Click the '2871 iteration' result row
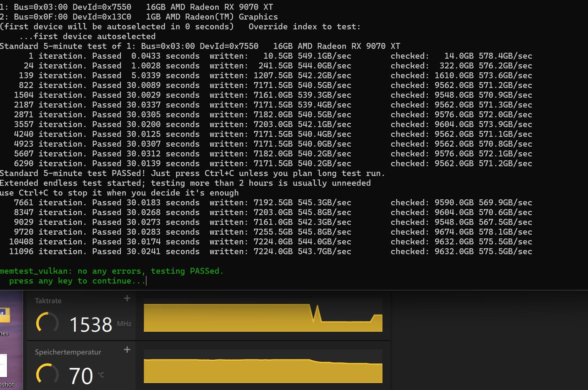The width and height of the screenshot is (588, 390). [x=273, y=115]
